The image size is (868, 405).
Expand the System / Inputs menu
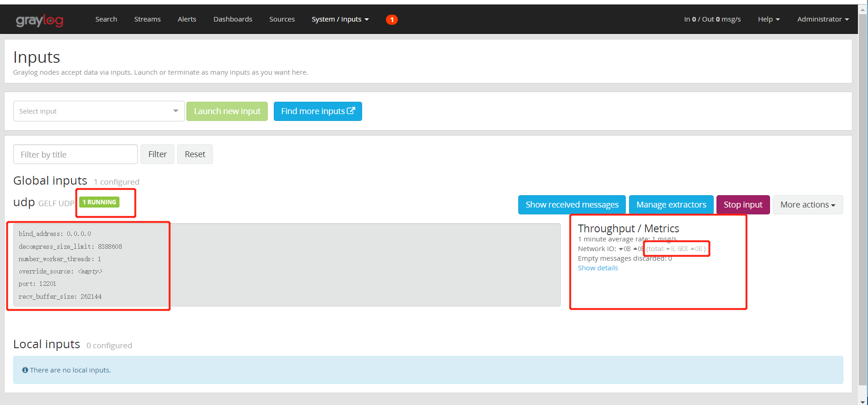[x=340, y=19]
